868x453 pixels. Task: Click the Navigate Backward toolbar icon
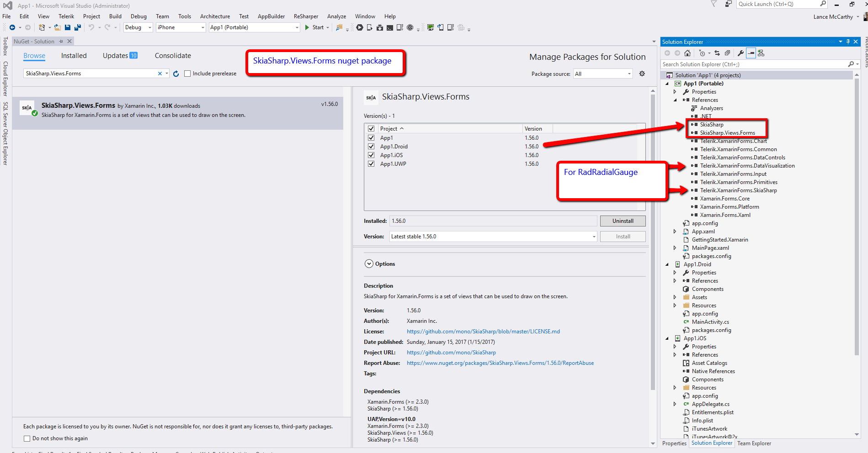pyautogui.click(x=12, y=27)
